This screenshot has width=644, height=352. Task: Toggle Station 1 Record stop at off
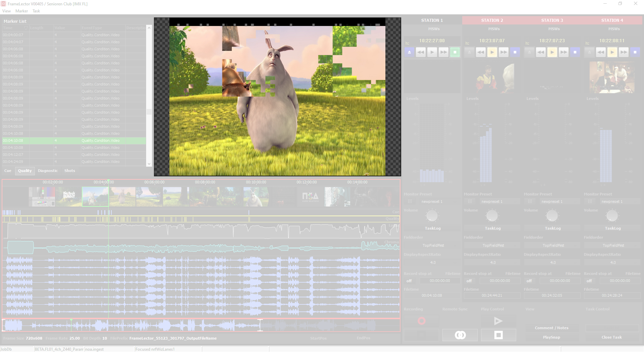tap(409, 281)
